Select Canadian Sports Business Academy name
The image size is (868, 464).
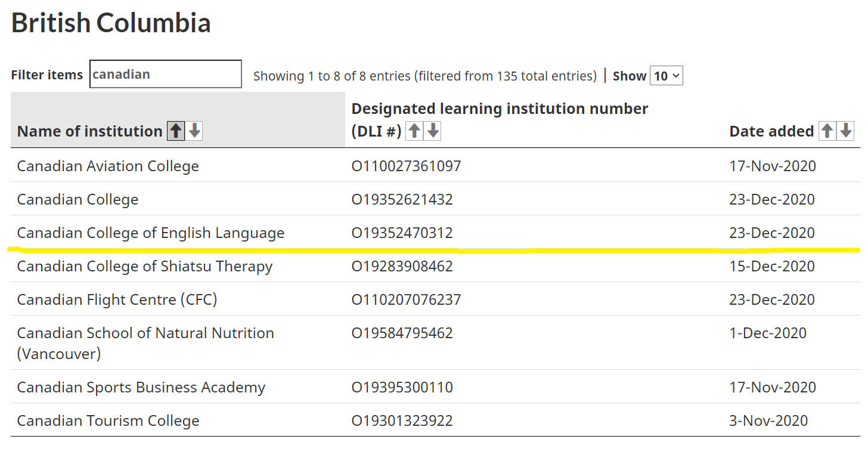pos(141,387)
